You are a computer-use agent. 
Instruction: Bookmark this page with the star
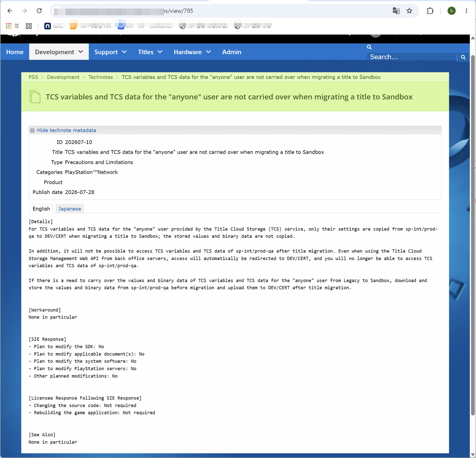(409, 11)
